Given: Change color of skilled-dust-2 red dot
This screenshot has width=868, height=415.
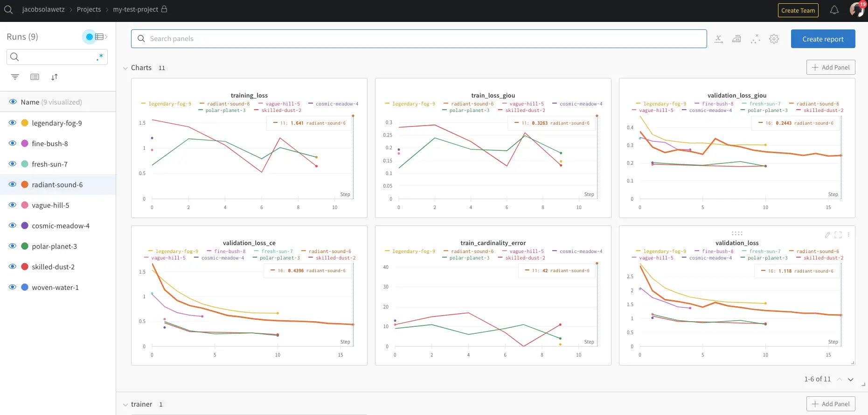Looking at the screenshot, I should coord(25,267).
